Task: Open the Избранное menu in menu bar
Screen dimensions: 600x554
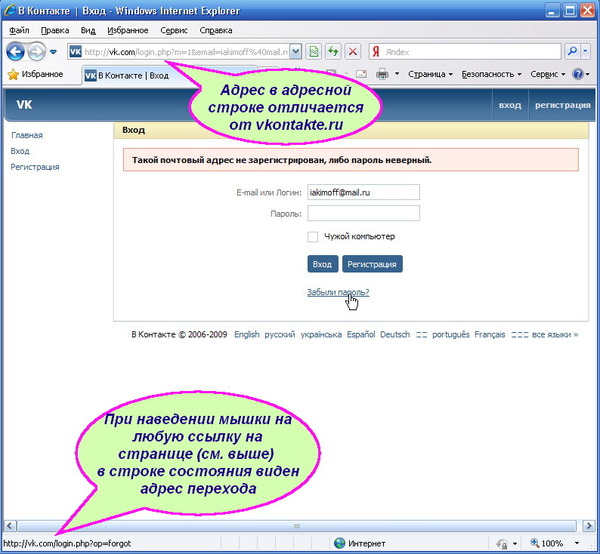Action: pos(127,30)
